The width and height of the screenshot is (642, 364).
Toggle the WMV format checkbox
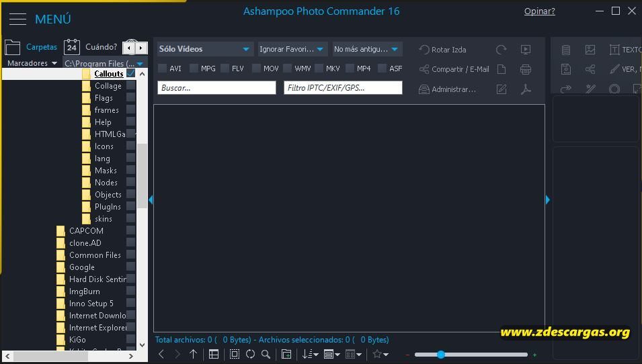pos(288,69)
